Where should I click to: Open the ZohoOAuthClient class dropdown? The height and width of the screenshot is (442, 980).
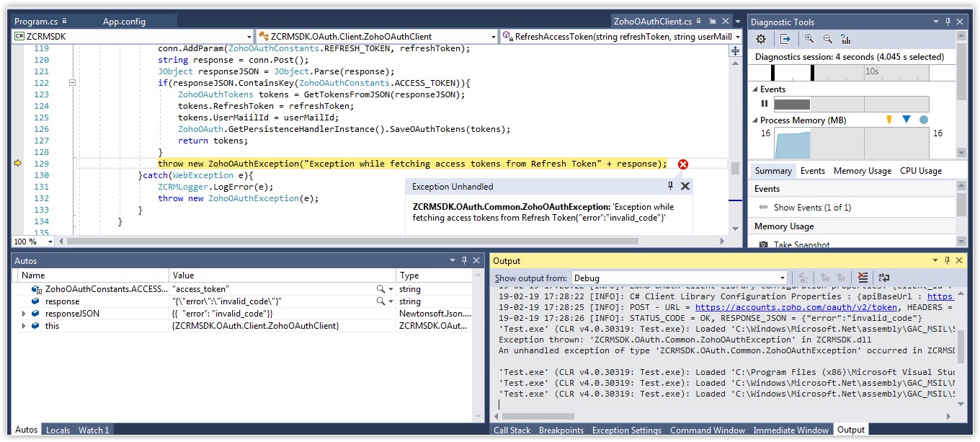pyautogui.click(x=494, y=36)
